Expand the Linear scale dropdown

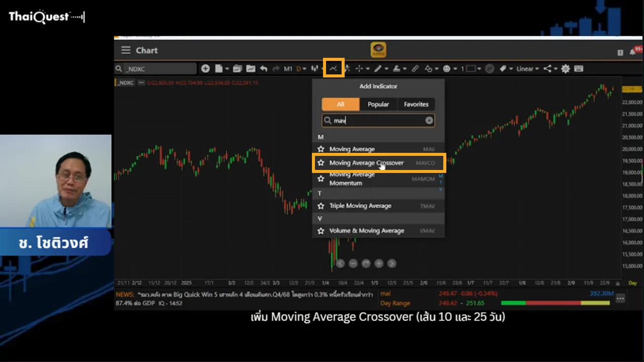pos(527,68)
